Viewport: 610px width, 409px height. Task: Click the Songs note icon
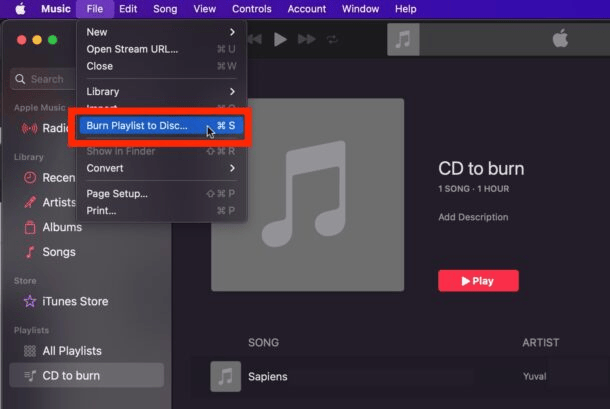point(30,252)
